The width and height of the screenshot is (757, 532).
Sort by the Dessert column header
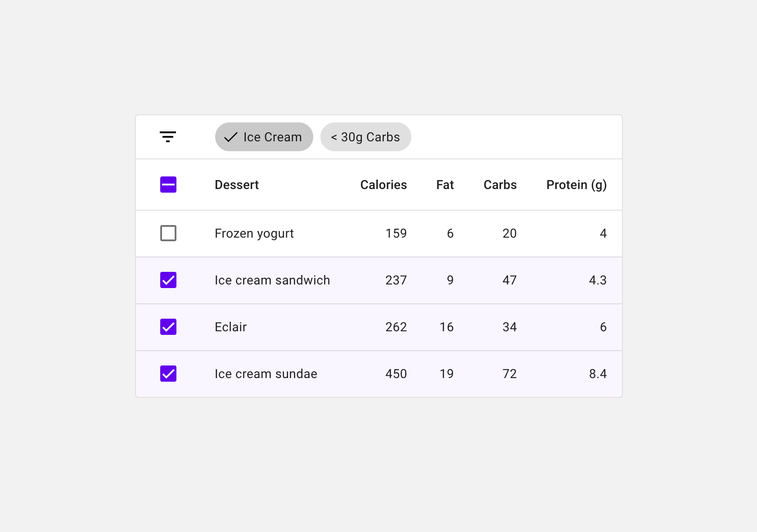[x=237, y=185]
